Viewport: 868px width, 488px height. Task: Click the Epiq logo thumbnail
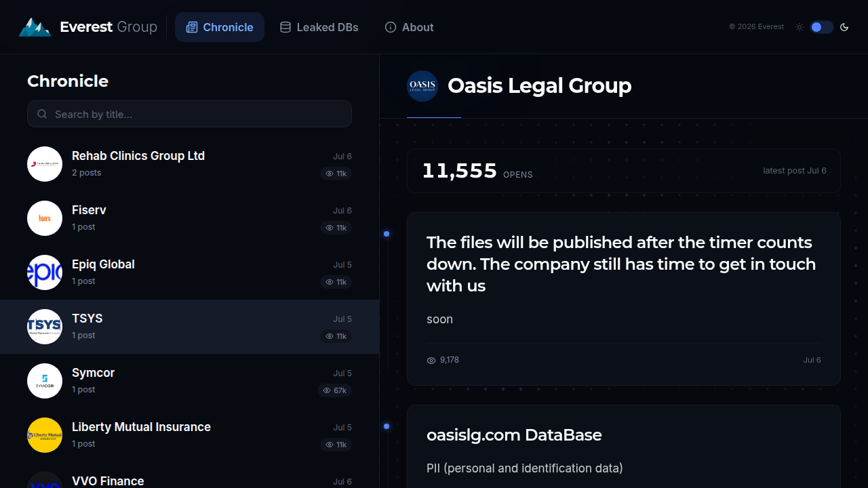click(45, 272)
